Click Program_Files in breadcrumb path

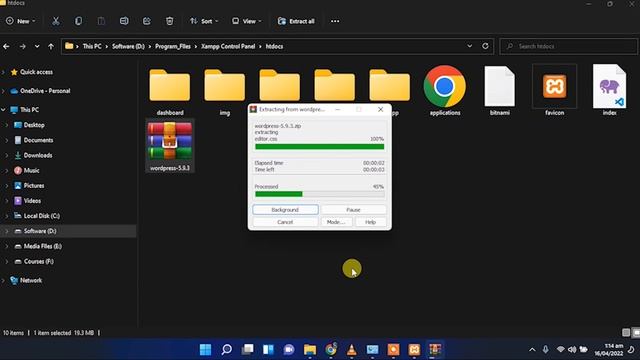click(x=173, y=47)
